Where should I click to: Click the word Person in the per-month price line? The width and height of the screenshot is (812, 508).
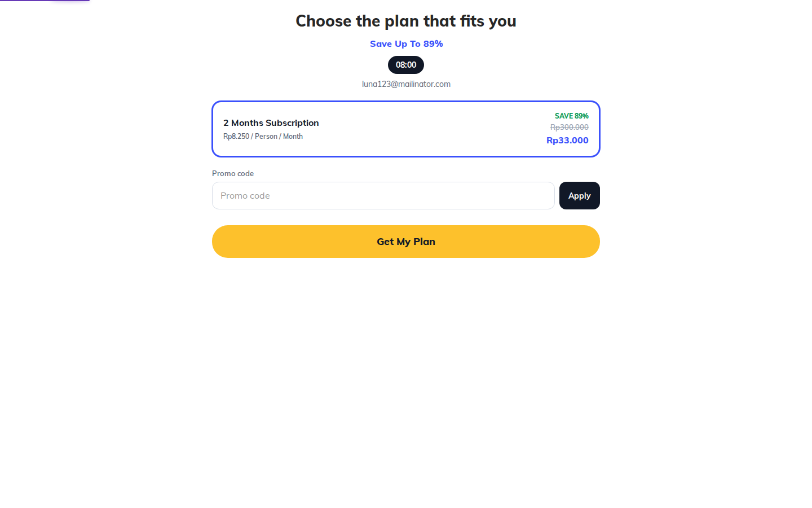point(266,136)
